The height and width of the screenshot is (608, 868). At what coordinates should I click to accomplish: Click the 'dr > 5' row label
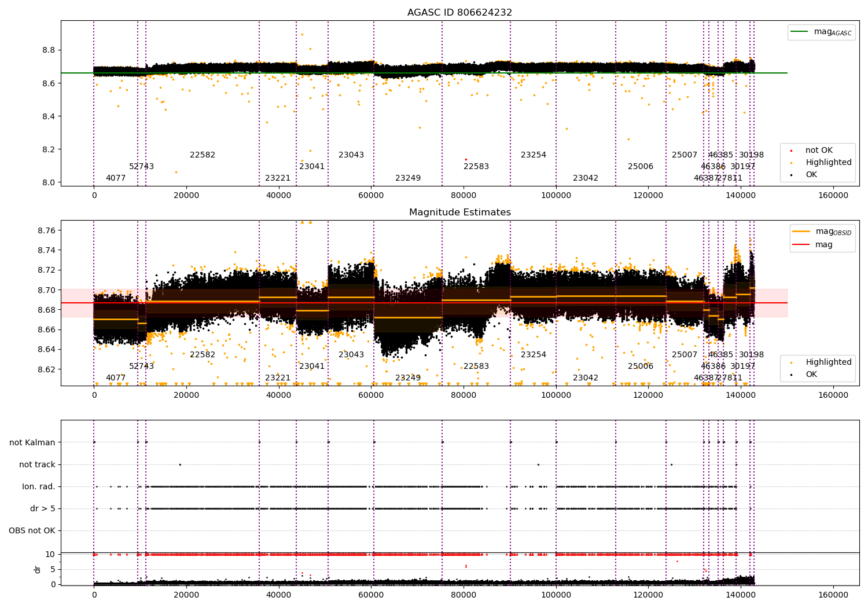click(x=43, y=508)
